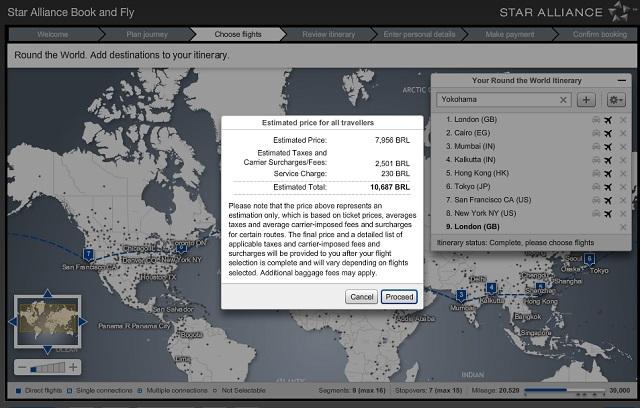Remove 9. London (GB) from itinerary
Image resolution: width=640 pixels, height=408 pixels.
point(623,227)
